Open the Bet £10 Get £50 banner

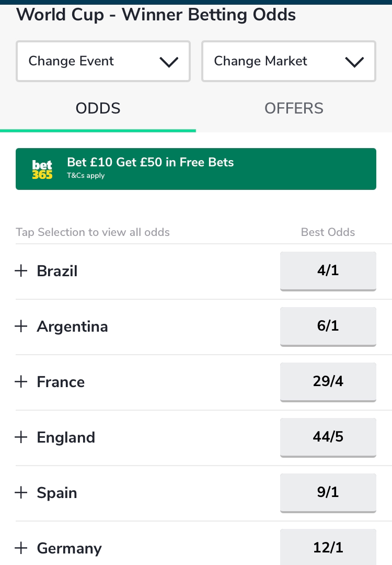pyautogui.click(x=196, y=169)
